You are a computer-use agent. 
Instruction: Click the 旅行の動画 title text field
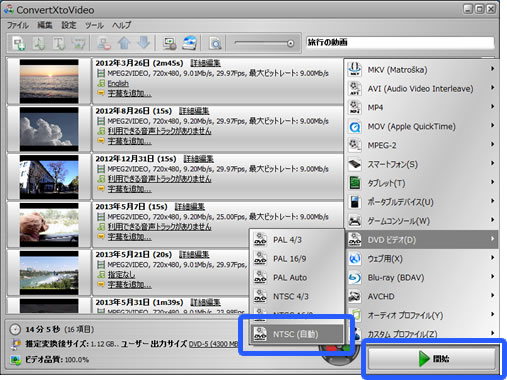[x=400, y=42]
